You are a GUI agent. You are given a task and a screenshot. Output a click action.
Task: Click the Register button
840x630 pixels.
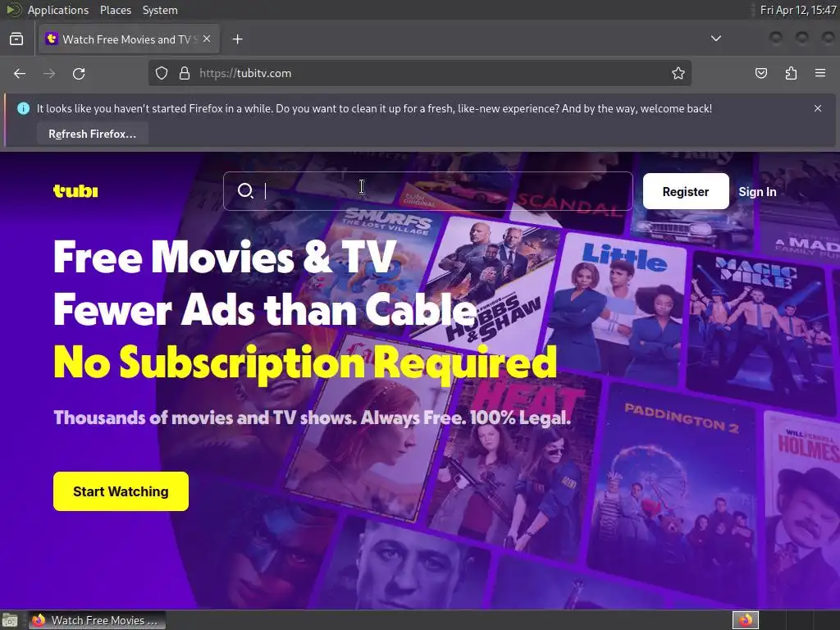686,191
